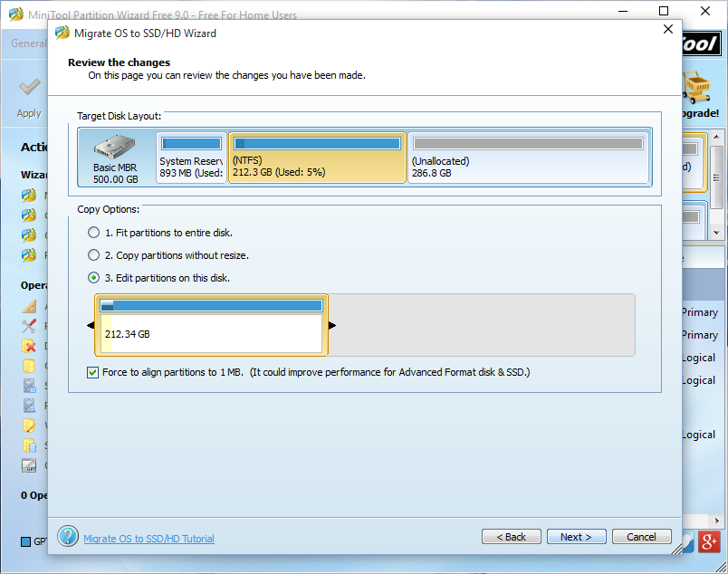Click the GPT convert icon in sidebar
Viewport: 728px width, 574px height.
tap(29, 465)
